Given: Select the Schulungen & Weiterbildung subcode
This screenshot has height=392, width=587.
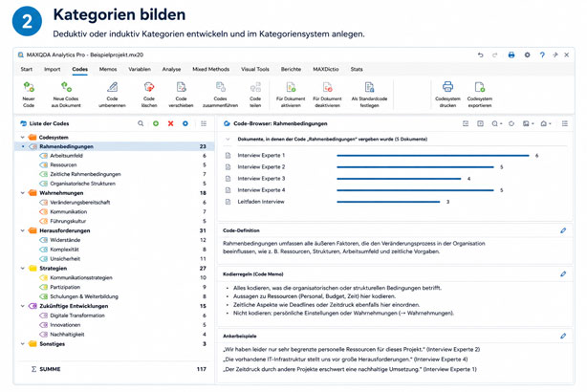Looking at the screenshot, I should 84,296.
